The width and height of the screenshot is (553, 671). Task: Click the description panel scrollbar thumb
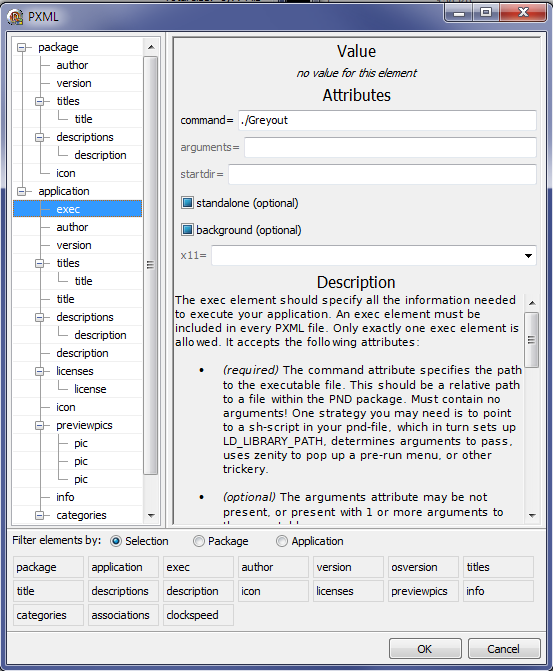pos(532,340)
